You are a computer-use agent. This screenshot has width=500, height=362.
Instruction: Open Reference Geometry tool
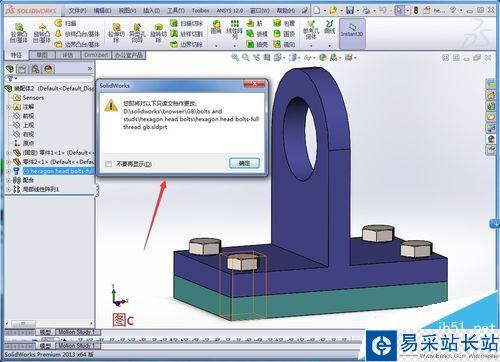point(311,30)
